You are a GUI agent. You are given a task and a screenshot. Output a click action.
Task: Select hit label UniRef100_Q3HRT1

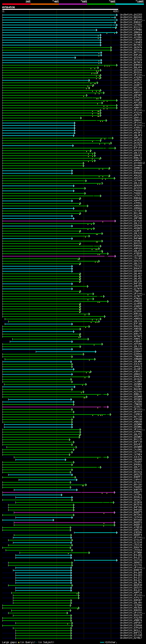pyautogui.click(x=131, y=100)
